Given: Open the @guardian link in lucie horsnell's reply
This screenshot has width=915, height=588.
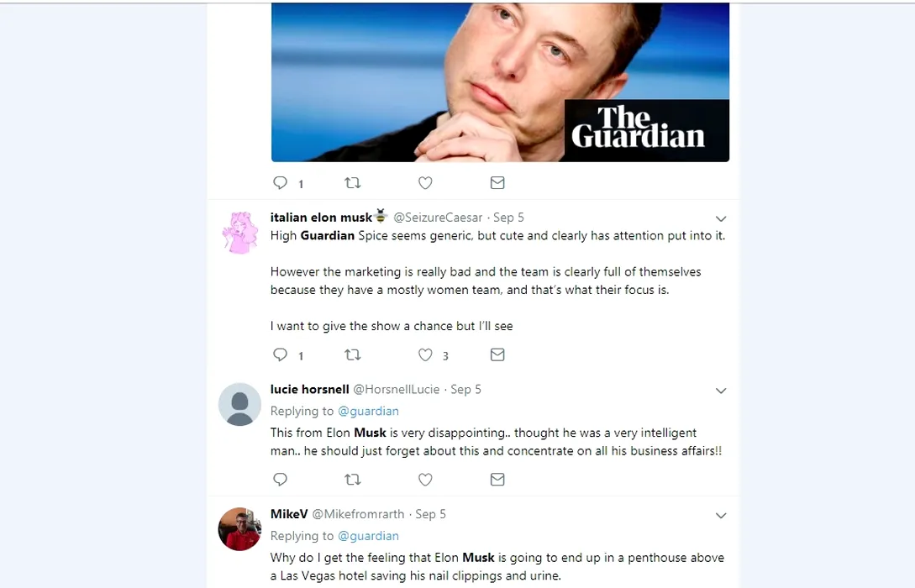Looking at the screenshot, I should (368, 412).
